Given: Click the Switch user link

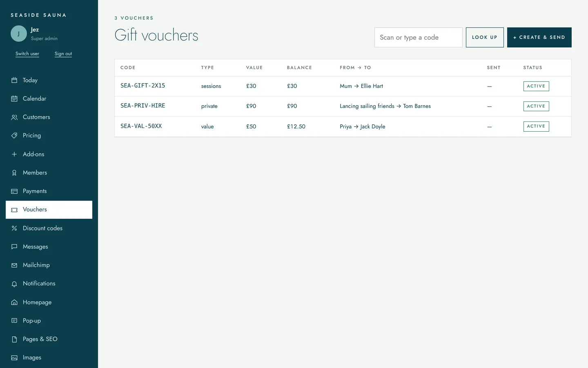Looking at the screenshot, I should (27, 54).
